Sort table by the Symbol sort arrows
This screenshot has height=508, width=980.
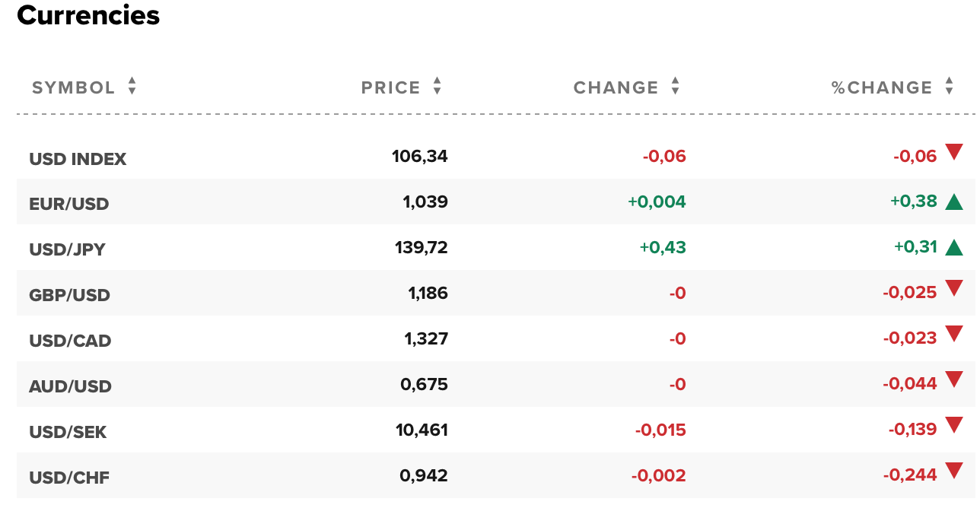[132, 86]
